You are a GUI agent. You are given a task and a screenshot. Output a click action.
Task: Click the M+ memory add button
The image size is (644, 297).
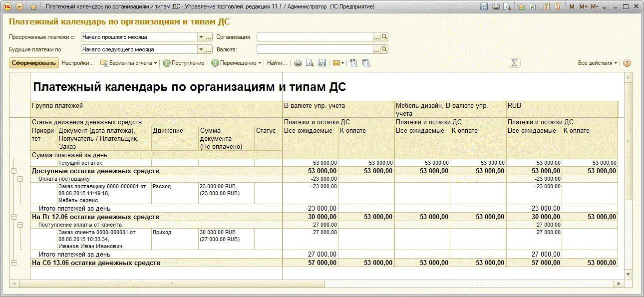click(x=583, y=7)
